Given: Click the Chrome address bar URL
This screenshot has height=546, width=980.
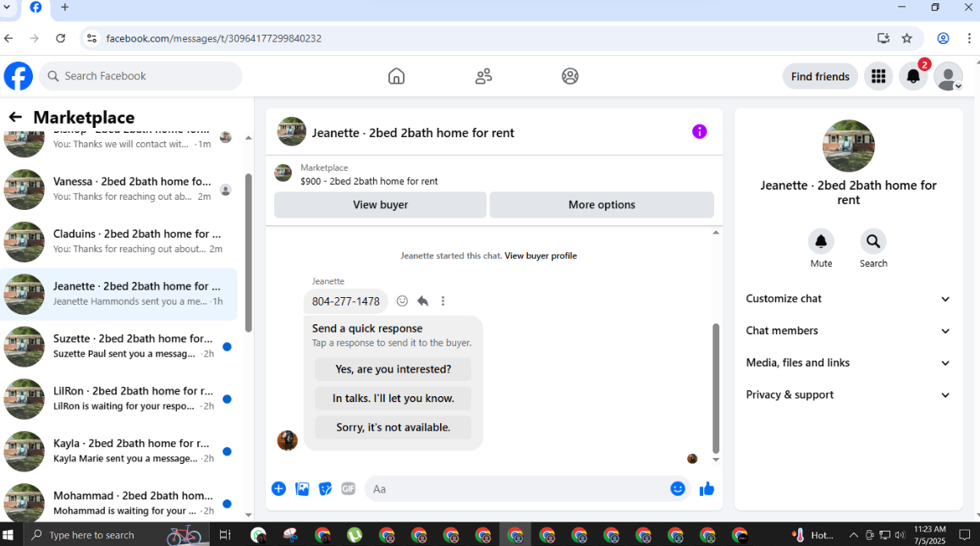Looking at the screenshot, I should coord(214,38).
